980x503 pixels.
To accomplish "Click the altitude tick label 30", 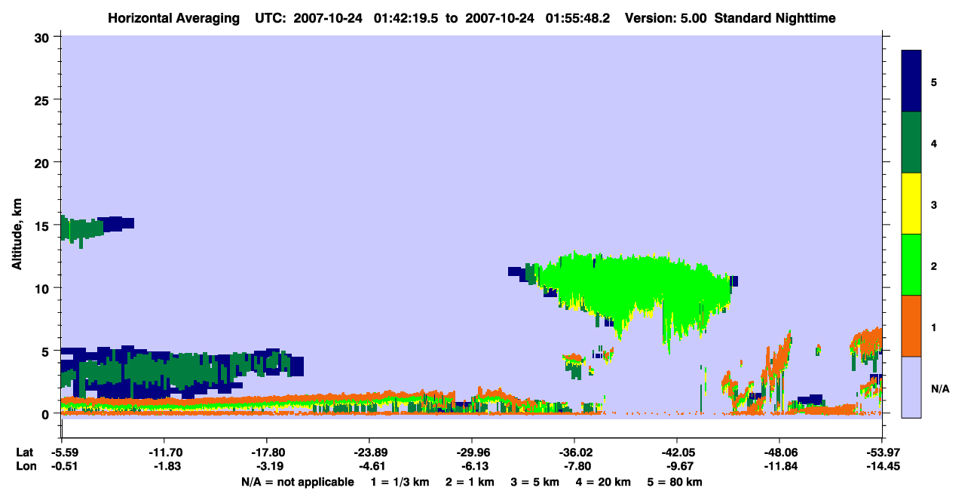I will click(44, 37).
